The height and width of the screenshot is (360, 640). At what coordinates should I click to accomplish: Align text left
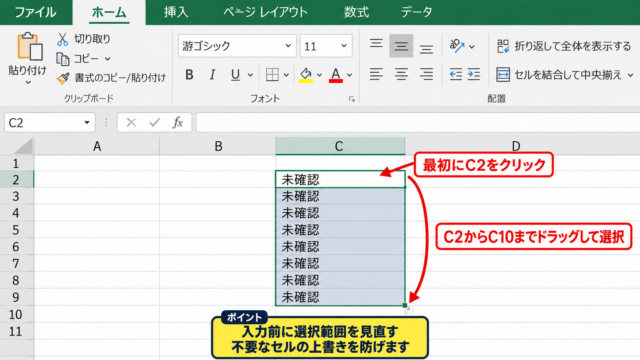[x=376, y=74]
